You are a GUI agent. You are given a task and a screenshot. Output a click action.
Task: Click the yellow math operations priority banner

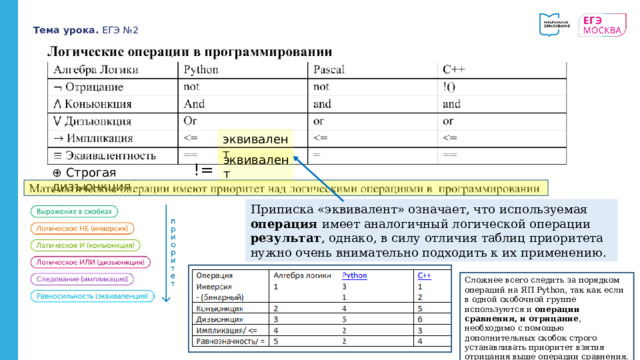[x=286, y=189]
